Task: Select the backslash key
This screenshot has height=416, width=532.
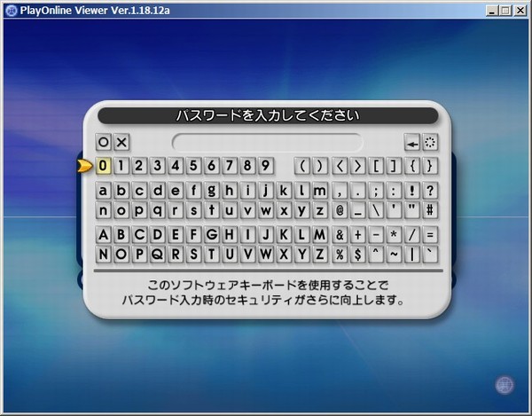Action: point(376,210)
